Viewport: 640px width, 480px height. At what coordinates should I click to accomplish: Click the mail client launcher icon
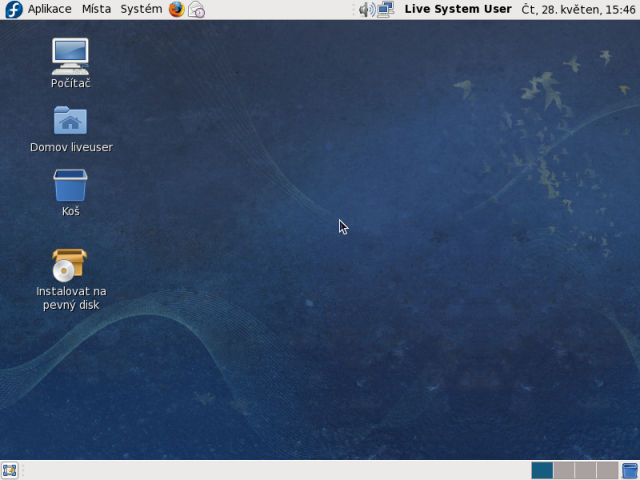197,9
